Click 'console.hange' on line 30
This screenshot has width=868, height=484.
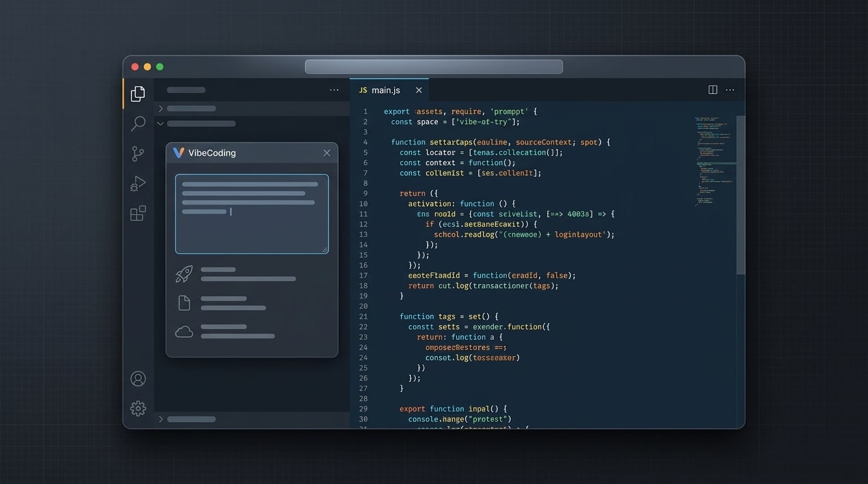[x=436, y=419]
